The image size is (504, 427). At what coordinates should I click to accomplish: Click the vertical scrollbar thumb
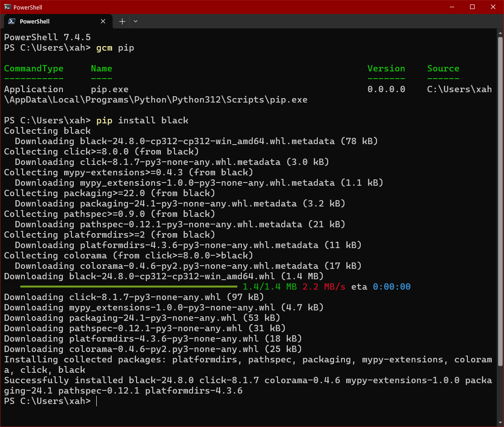(x=500, y=201)
